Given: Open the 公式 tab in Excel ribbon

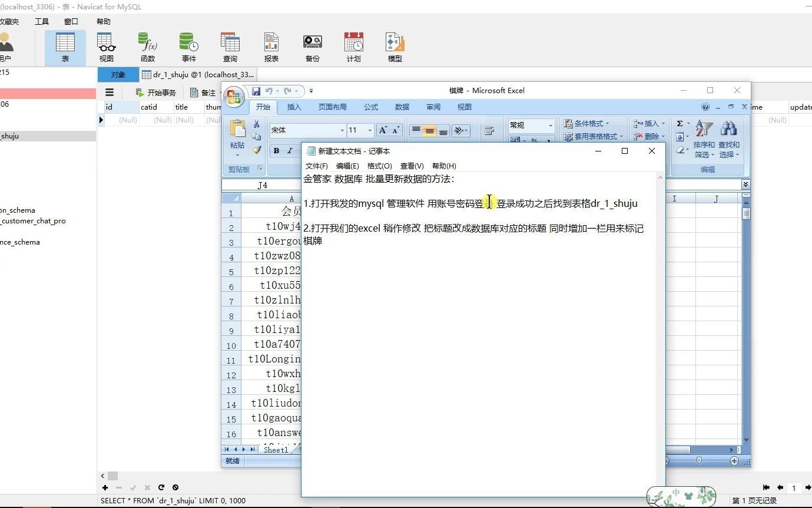Looking at the screenshot, I should coord(371,107).
